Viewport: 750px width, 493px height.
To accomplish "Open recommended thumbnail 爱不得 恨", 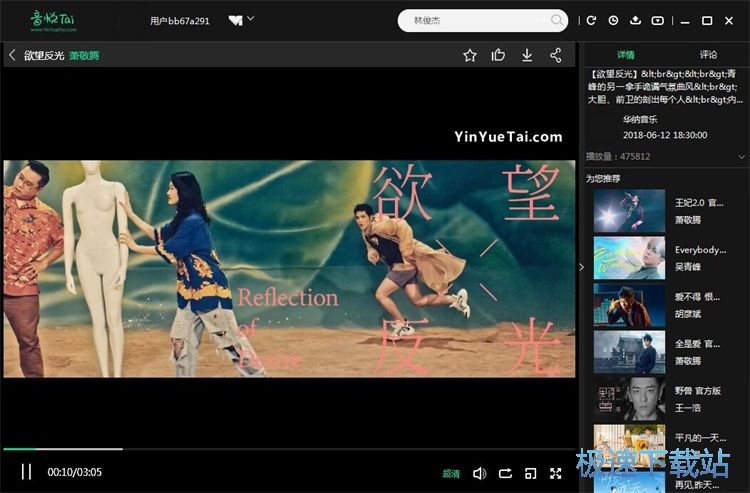I will 629,305.
